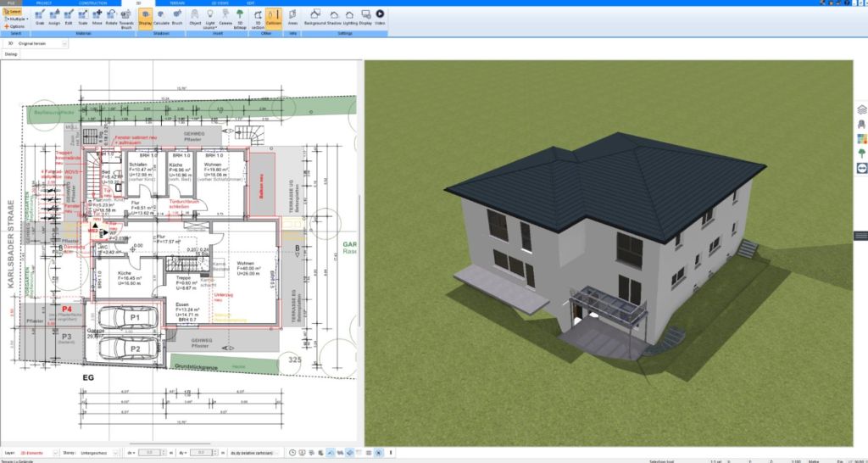Open the File tab

11,3
